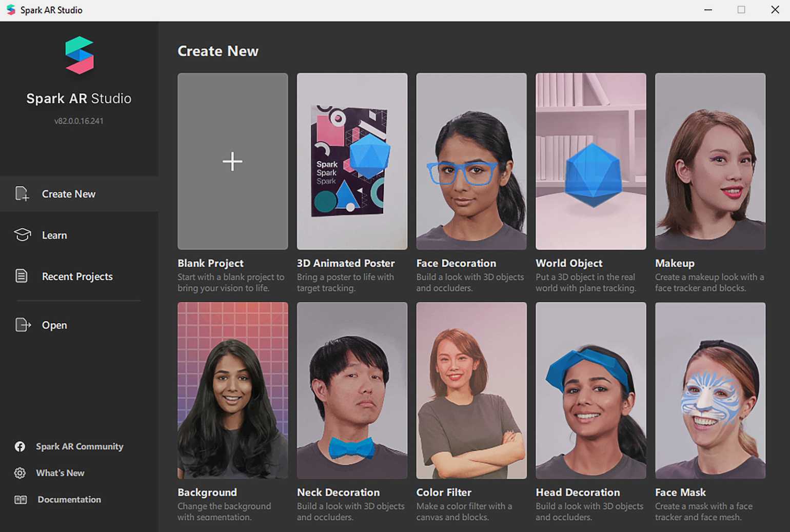This screenshot has width=790, height=532.
Task: Select the 3D Animated Poster template thumbnail
Action: (x=352, y=161)
